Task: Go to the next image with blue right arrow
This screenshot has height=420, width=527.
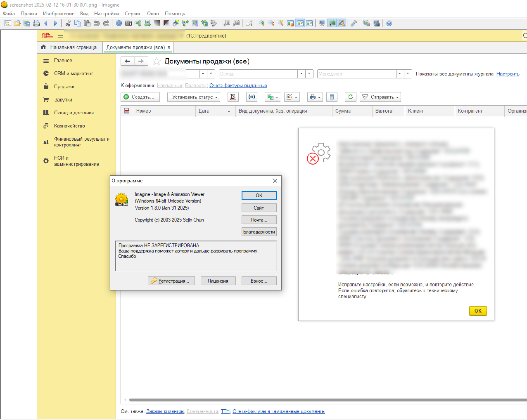Action: tap(55, 23)
